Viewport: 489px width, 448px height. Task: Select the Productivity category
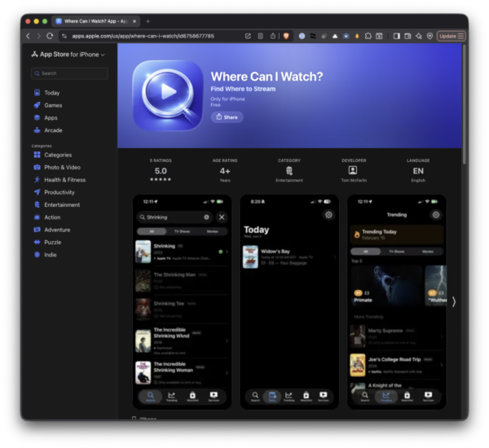click(55, 192)
